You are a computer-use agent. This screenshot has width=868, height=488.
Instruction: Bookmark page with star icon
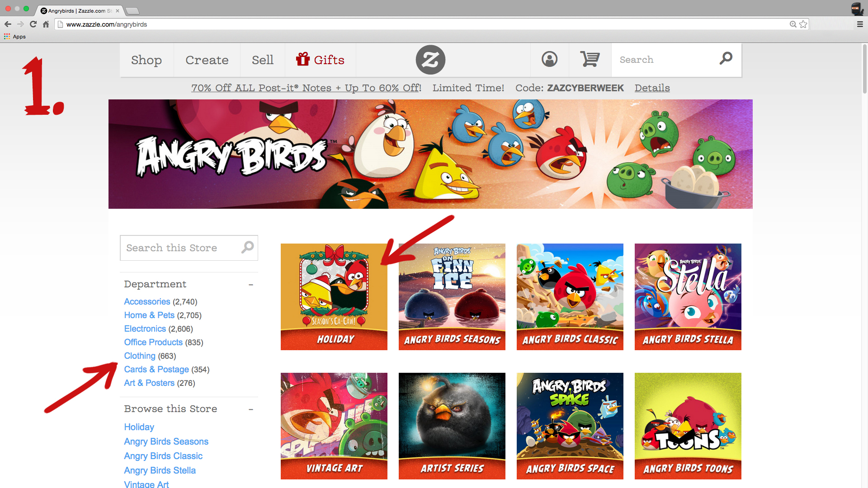pos(803,24)
